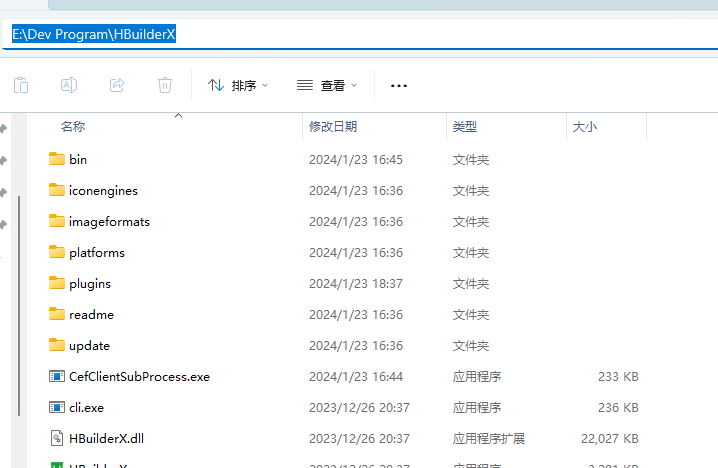Click the bin folder name
The height and width of the screenshot is (468, 718).
pos(78,159)
